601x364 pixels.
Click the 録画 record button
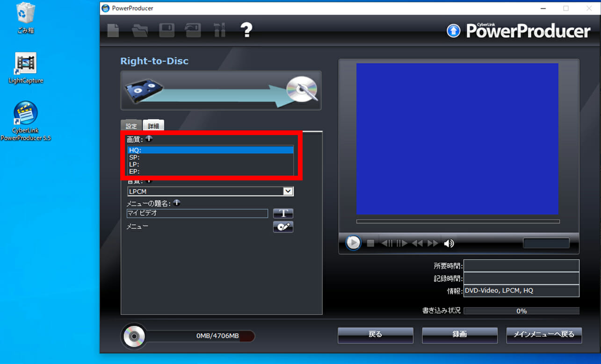point(460,335)
